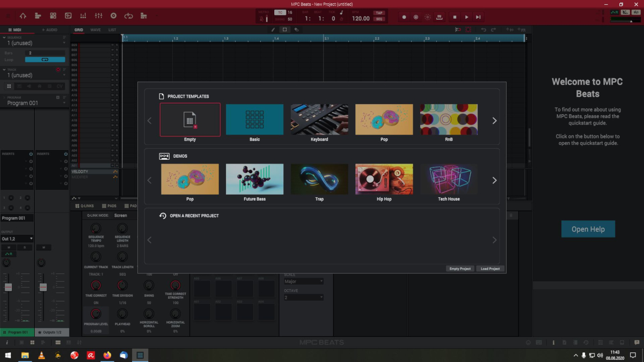Select the Basic project template
644x362 pixels.
(254, 120)
